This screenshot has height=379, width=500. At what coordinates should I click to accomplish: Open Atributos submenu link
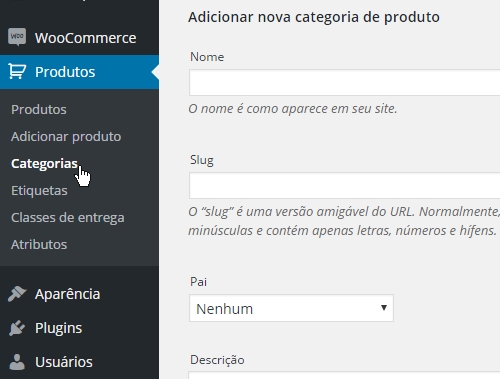tap(39, 245)
